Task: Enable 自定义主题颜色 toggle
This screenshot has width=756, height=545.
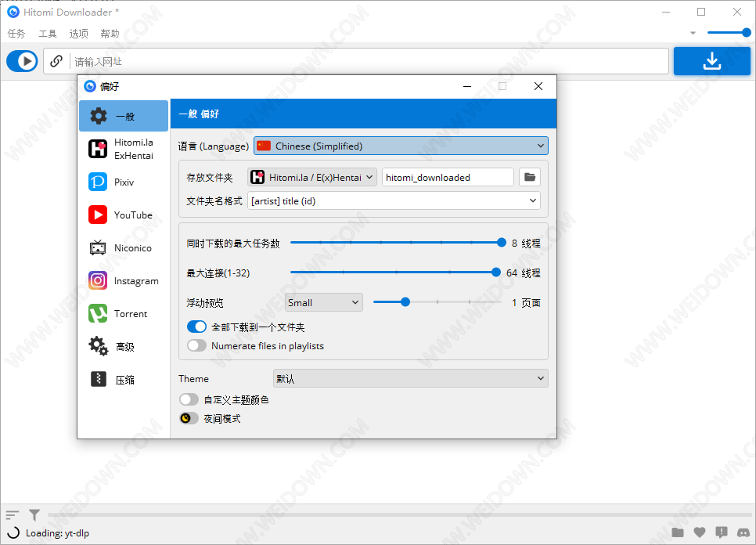Action: [189, 399]
